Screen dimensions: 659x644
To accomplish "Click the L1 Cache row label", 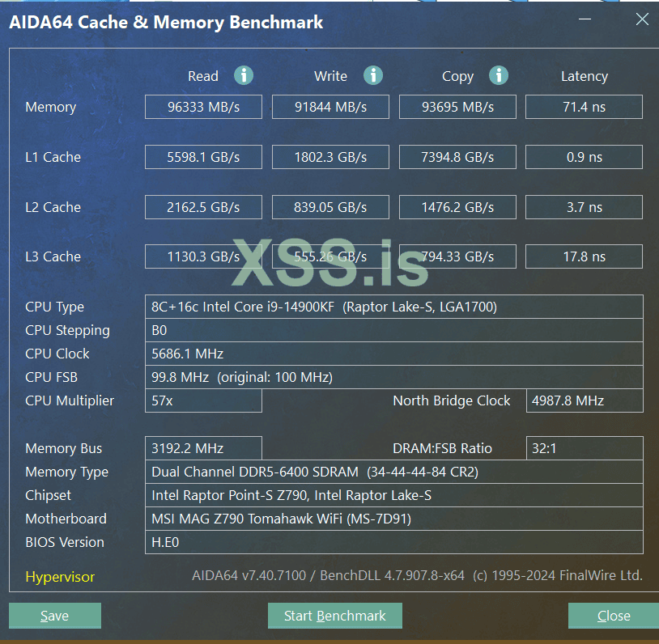I will [x=53, y=157].
